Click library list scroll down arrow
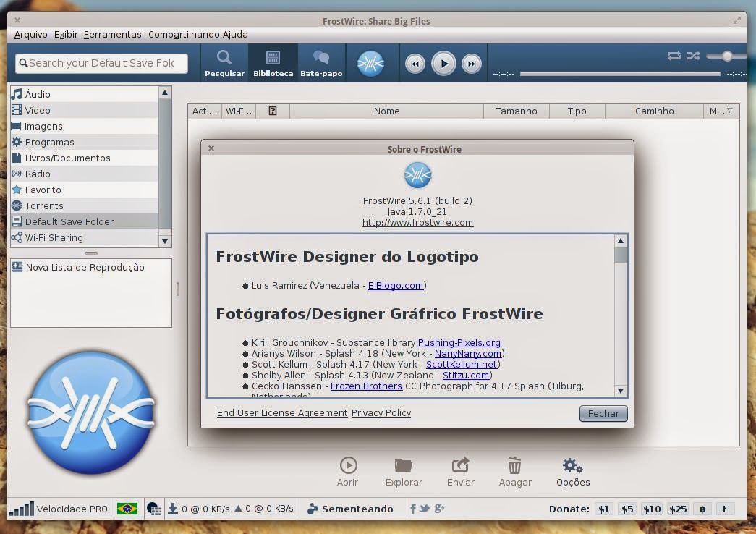The width and height of the screenshot is (756, 534). tap(165, 241)
